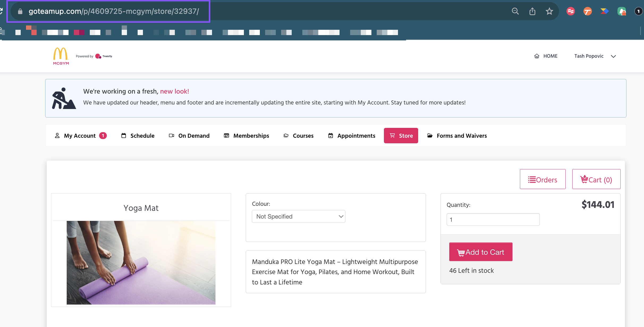Bookmark this page with star icon
Image resolution: width=644 pixels, height=327 pixels.
click(x=549, y=11)
